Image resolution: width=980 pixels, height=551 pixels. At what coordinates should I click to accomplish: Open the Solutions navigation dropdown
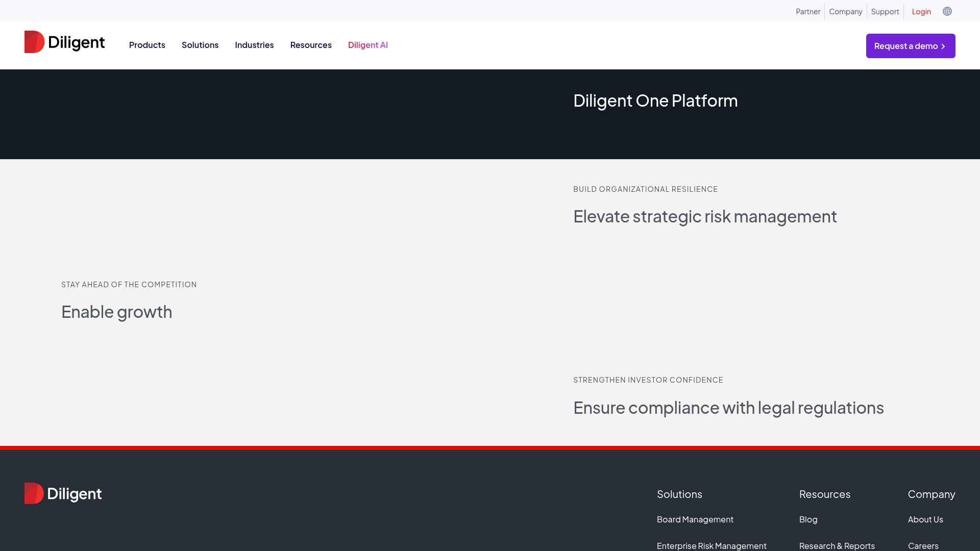200,45
